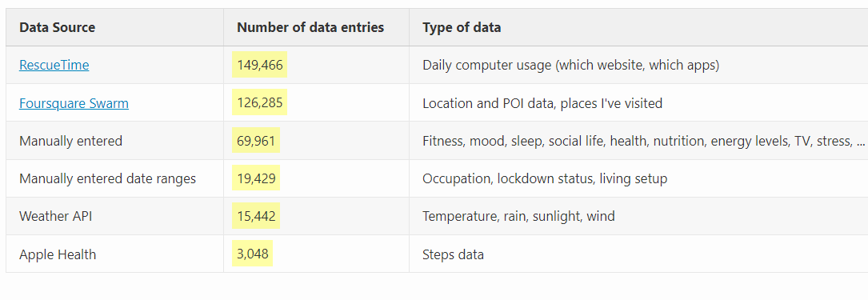Screen dimensions: 868x300
Task: Select the highlighted value 3,048
Action: coord(253,254)
